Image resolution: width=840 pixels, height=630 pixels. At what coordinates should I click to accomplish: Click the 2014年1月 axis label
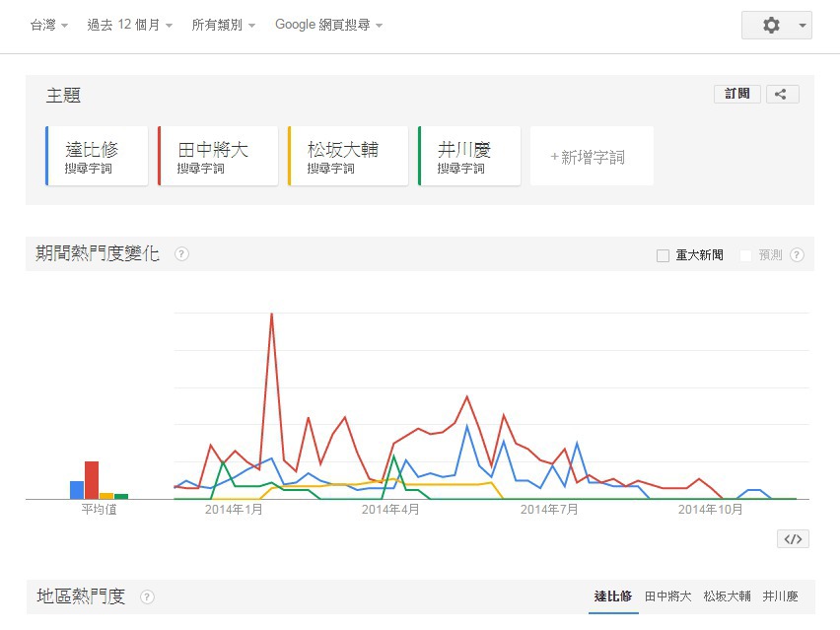pyautogui.click(x=234, y=510)
